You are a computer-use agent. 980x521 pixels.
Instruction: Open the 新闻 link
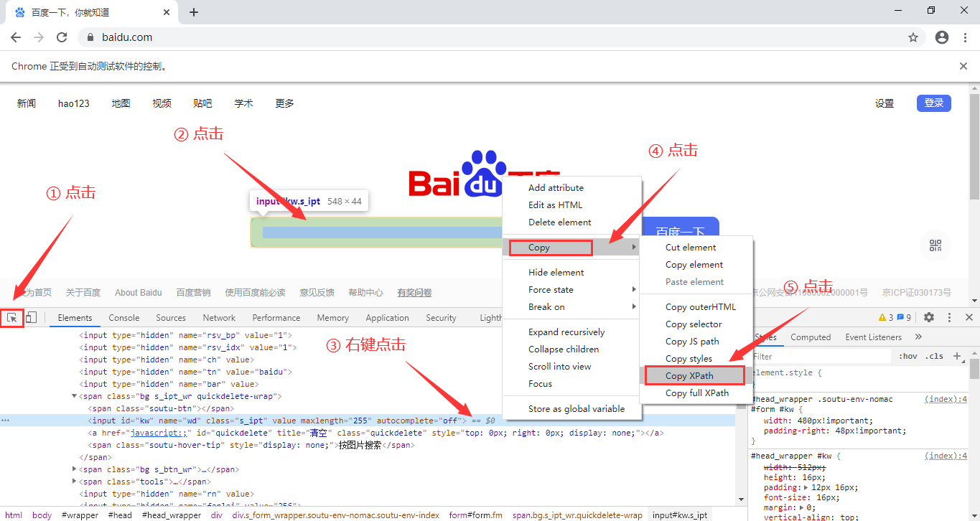[27, 103]
